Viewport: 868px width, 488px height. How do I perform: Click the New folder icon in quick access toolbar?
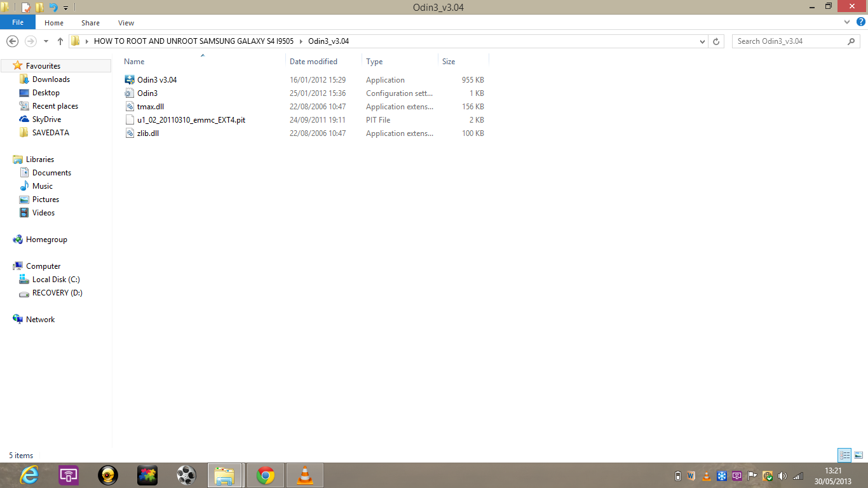click(x=39, y=8)
